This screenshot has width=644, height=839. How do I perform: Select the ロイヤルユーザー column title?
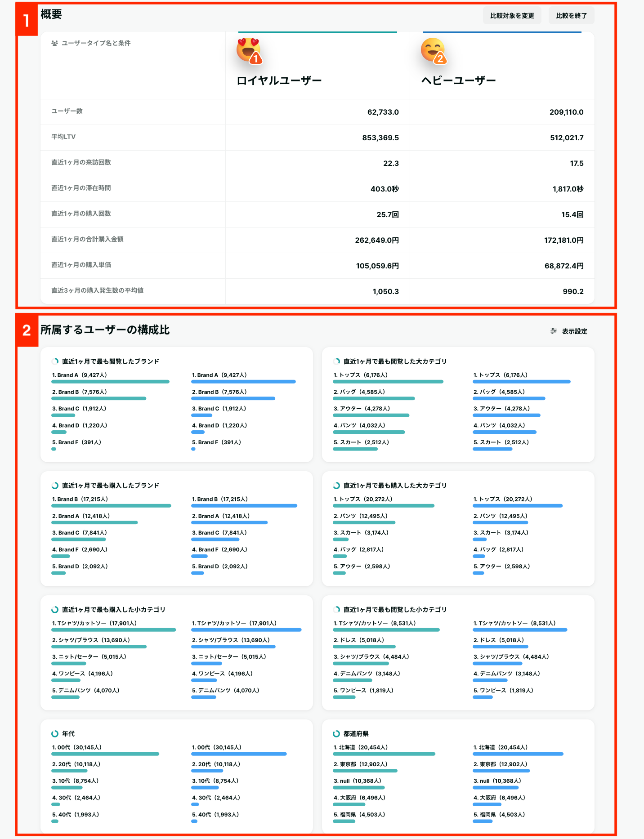[x=279, y=80]
